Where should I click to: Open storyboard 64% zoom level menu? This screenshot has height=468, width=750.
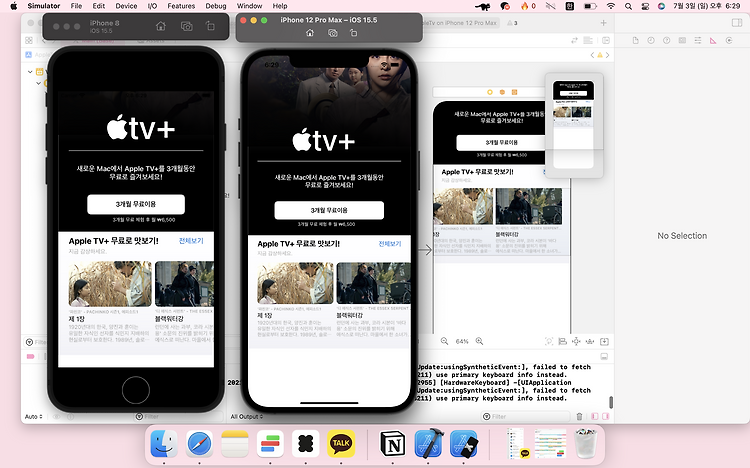(x=462, y=341)
